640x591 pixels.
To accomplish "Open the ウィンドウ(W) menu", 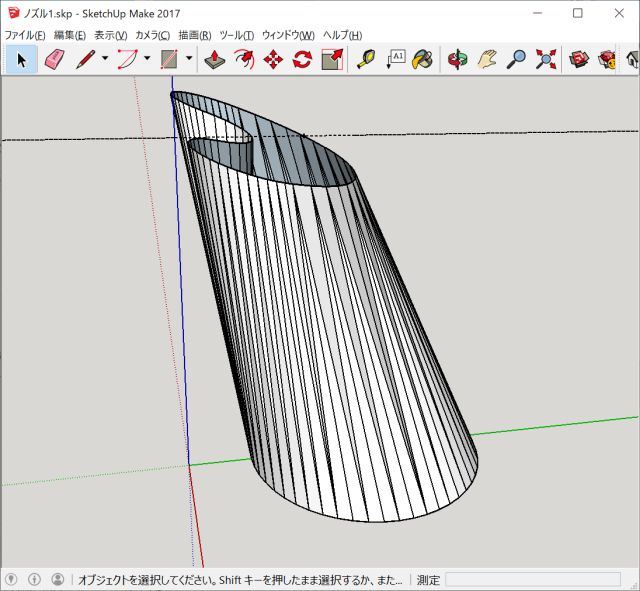I will tap(288, 35).
